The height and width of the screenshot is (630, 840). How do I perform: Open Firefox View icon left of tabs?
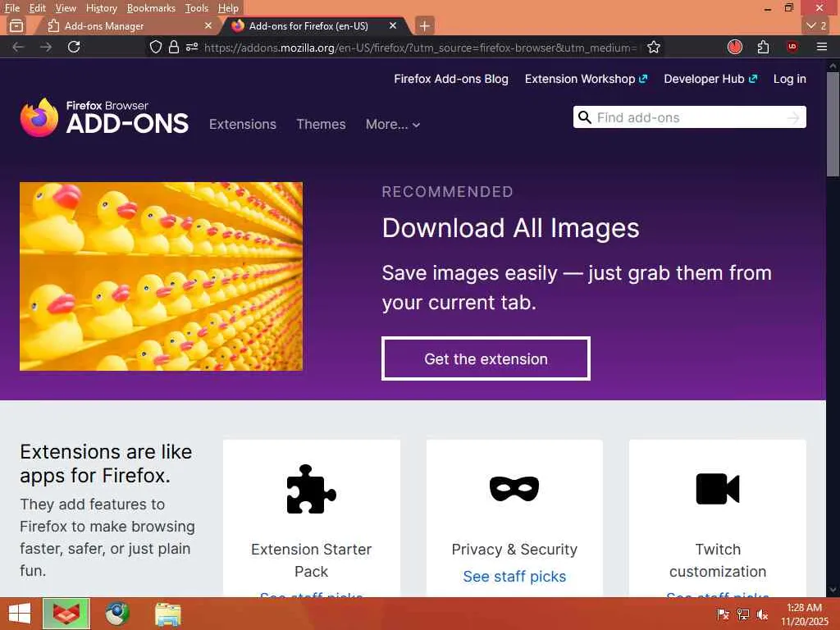16,25
